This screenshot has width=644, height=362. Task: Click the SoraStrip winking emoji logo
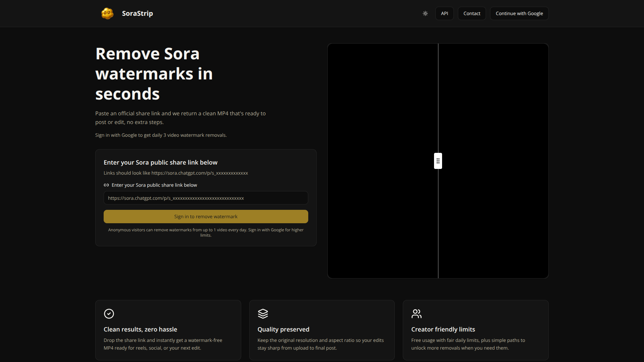click(107, 13)
